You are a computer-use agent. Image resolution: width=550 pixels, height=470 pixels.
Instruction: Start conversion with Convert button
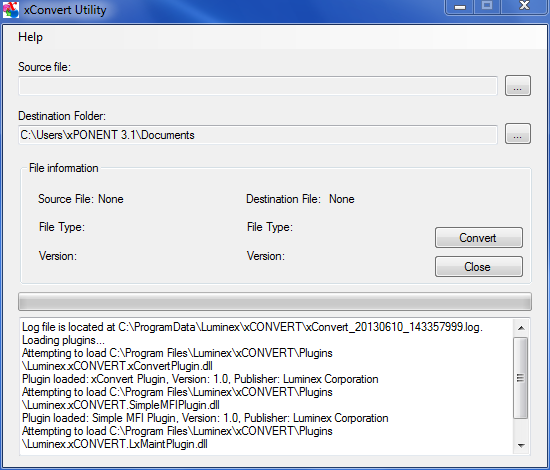click(x=479, y=238)
